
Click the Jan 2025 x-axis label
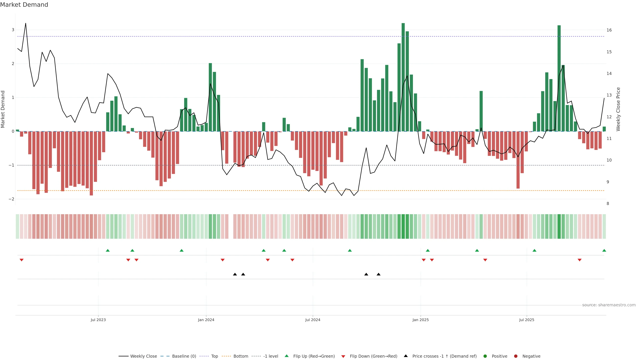click(x=420, y=320)
